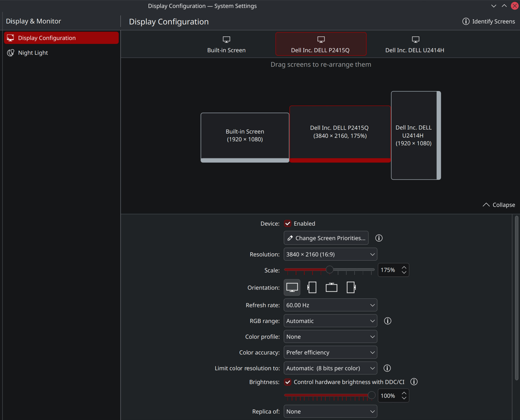
Task: Select landscape (normal) orientation icon
Action: (292, 287)
